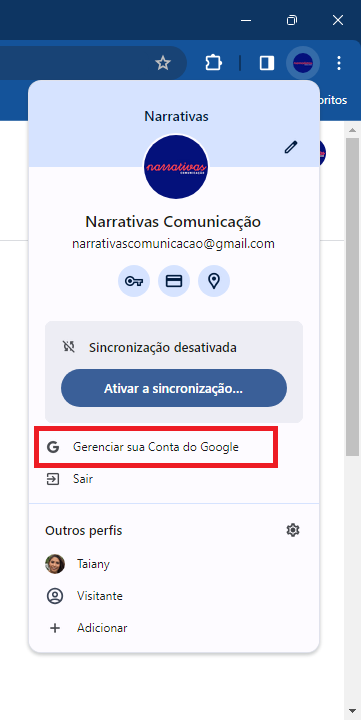
Task: Select Gerenciar sua Conta do Google
Action: coord(156,447)
